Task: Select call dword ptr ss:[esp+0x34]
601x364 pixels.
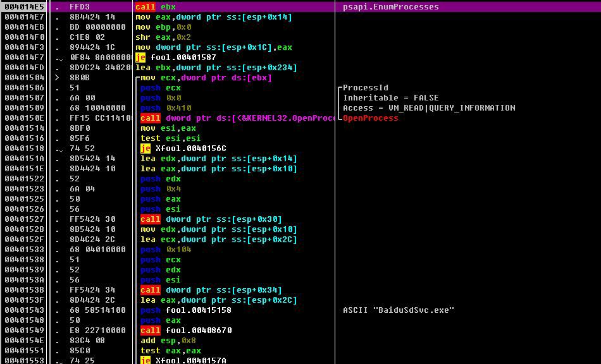Action: pyautogui.click(x=211, y=289)
